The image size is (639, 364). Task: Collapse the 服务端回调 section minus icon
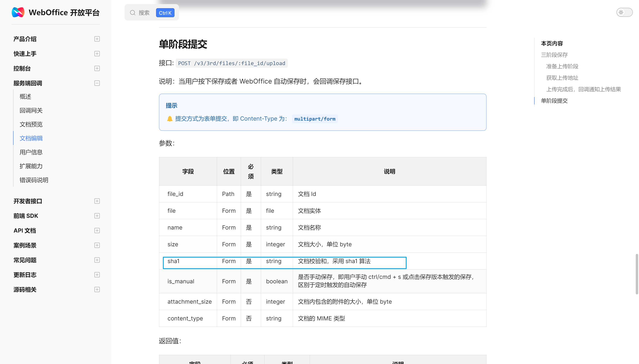(97, 83)
